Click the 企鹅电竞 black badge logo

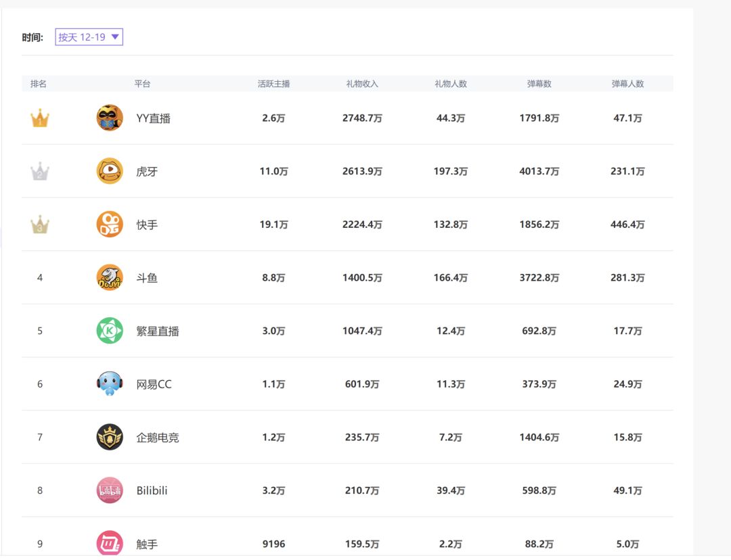[x=110, y=438]
